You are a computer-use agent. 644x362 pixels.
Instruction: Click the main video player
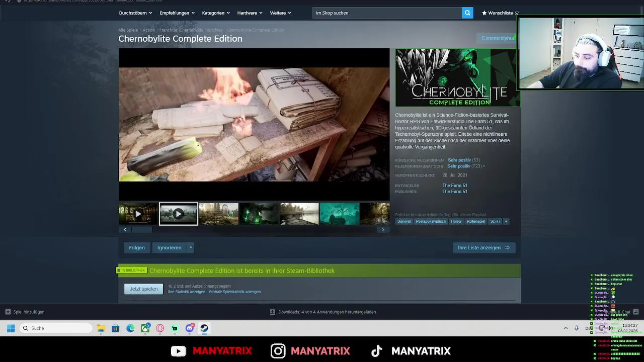point(254,124)
